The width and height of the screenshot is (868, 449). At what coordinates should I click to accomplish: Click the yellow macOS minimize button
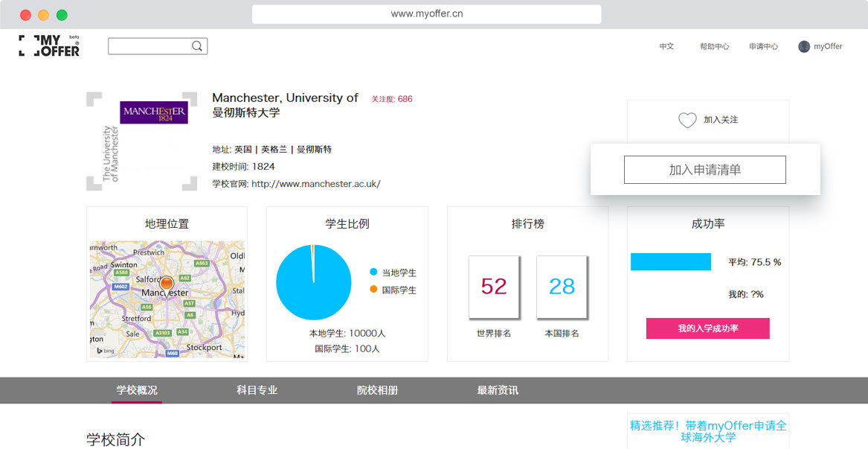pos(44,15)
